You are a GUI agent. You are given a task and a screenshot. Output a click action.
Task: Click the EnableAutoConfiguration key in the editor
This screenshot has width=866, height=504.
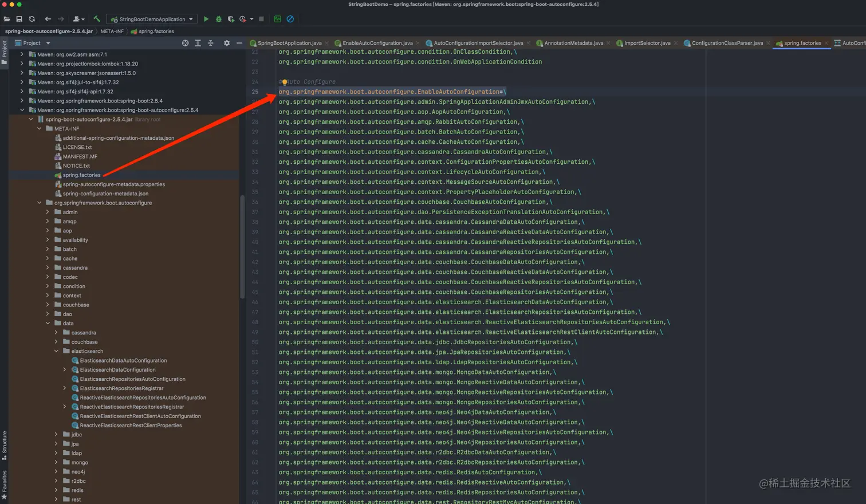(x=389, y=92)
